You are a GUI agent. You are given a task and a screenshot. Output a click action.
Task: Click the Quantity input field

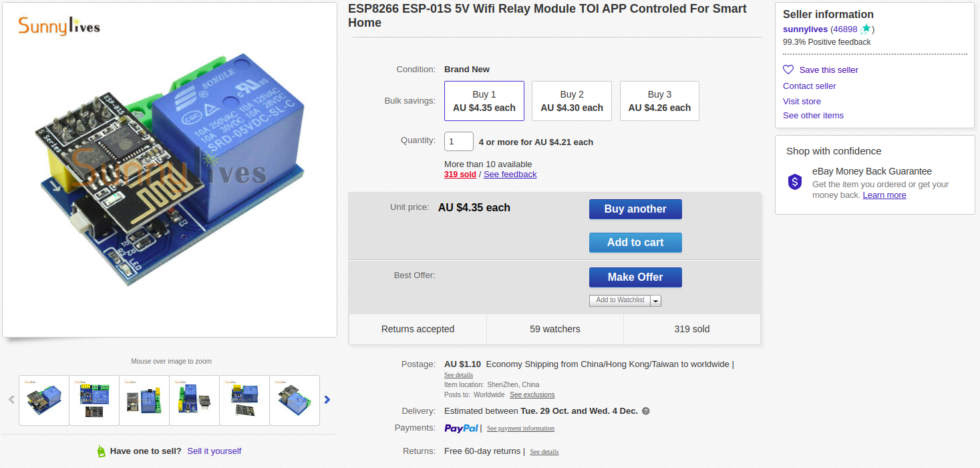[458, 142]
